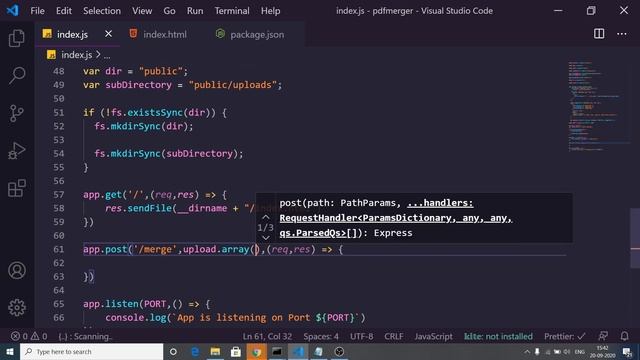Open Cortana circle icon on taskbar

click(x=173, y=351)
